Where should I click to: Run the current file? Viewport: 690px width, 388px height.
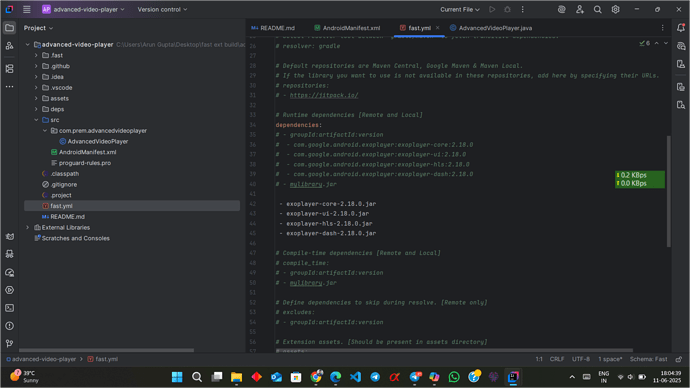(492, 9)
